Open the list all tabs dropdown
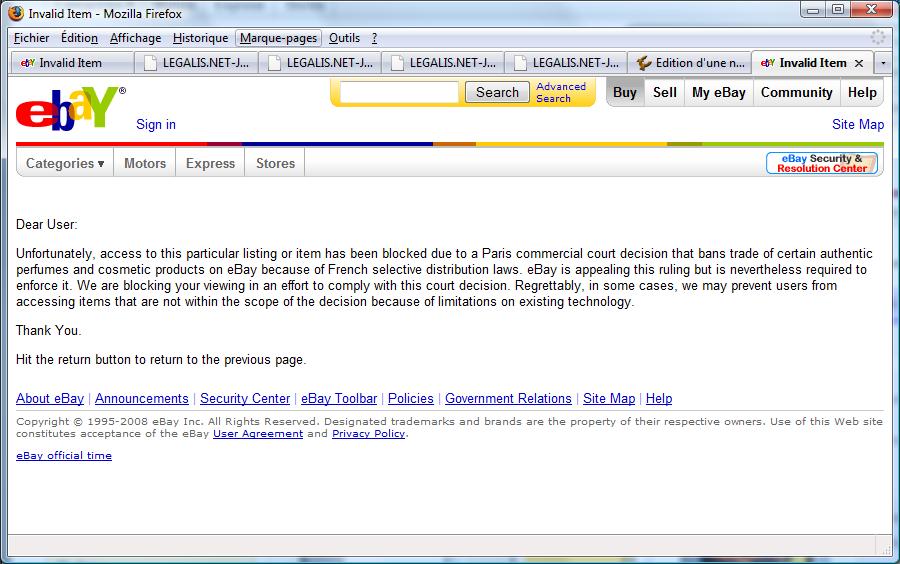Screen dimensions: 900x564 point(883,63)
